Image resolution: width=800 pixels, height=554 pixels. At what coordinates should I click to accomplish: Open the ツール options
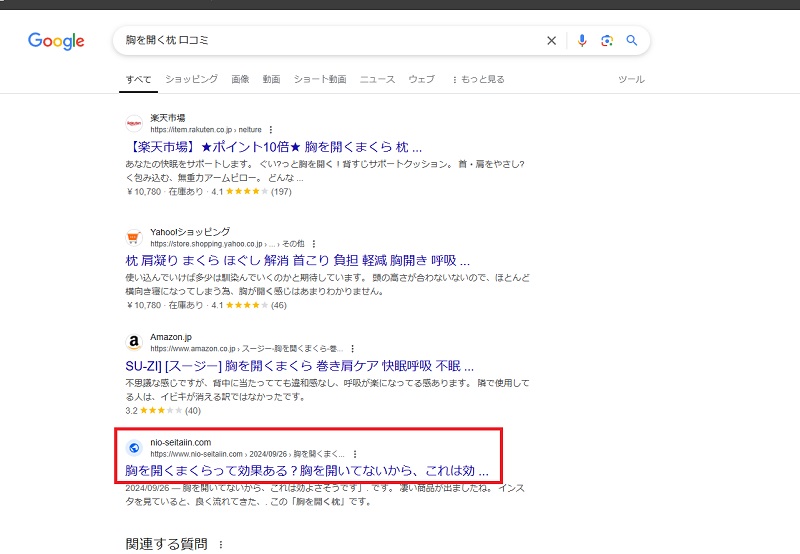(631, 79)
